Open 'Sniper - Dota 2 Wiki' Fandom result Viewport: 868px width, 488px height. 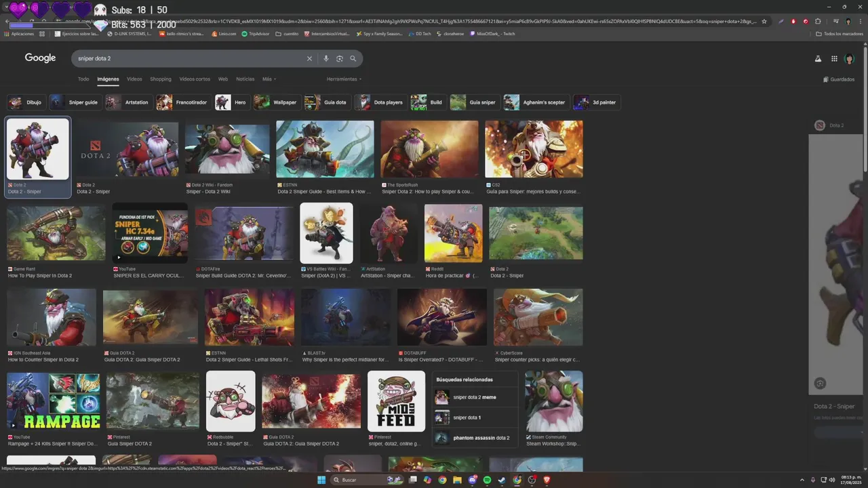[x=208, y=192]
